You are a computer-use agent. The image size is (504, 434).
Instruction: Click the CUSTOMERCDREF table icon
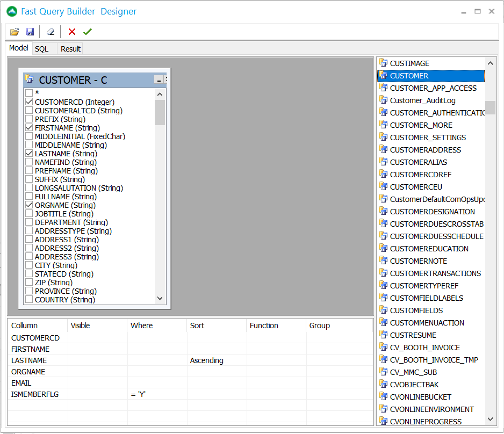383,174
